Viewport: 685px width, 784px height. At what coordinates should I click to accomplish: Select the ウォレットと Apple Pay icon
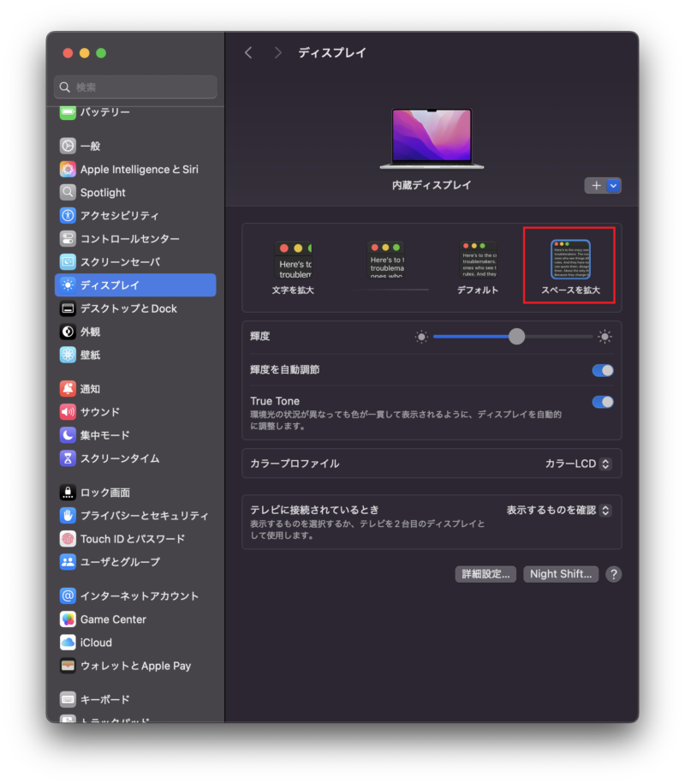pyautogui.click(x=68, y=666)
